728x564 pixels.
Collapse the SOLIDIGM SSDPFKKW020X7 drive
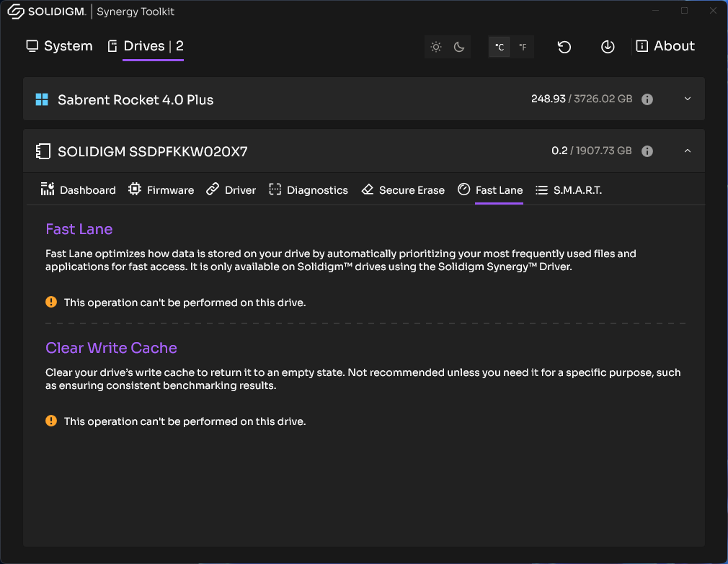point(688,151)
